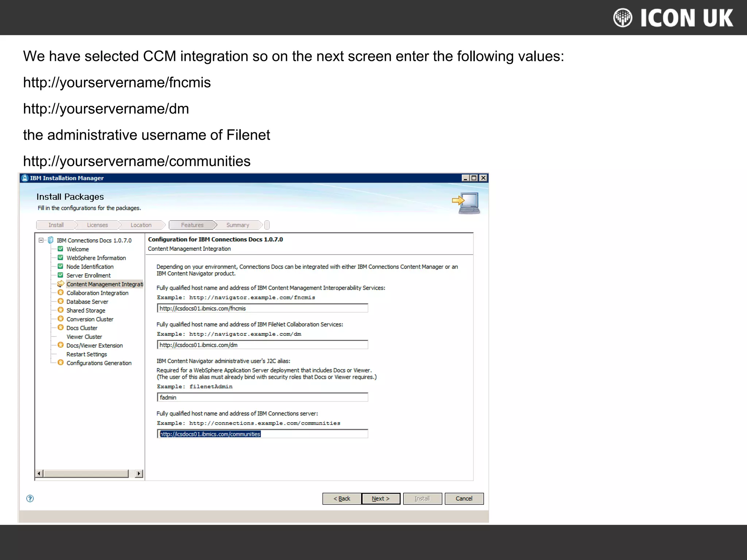Go to the Location wizard step
This screenshot has width=747, height=560.
[x=141, y=225]
